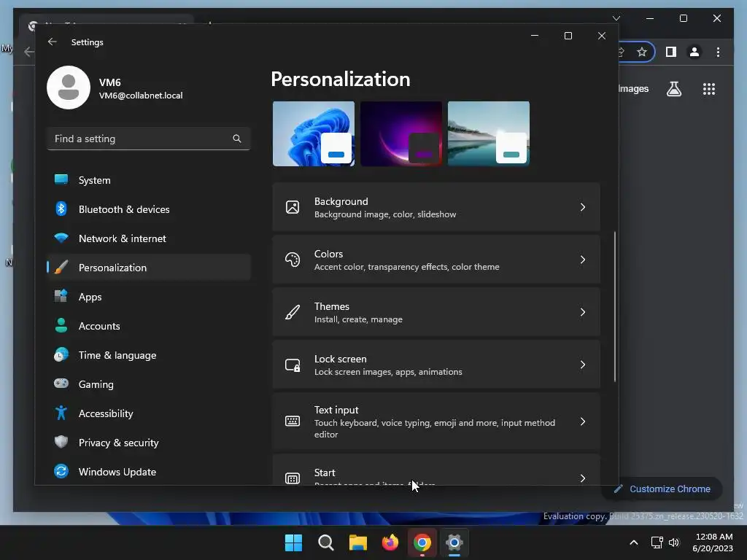Screen dimensions: 747x560
Task: Expand Lock screen with its chevron arrow
Action: point(583,365)
